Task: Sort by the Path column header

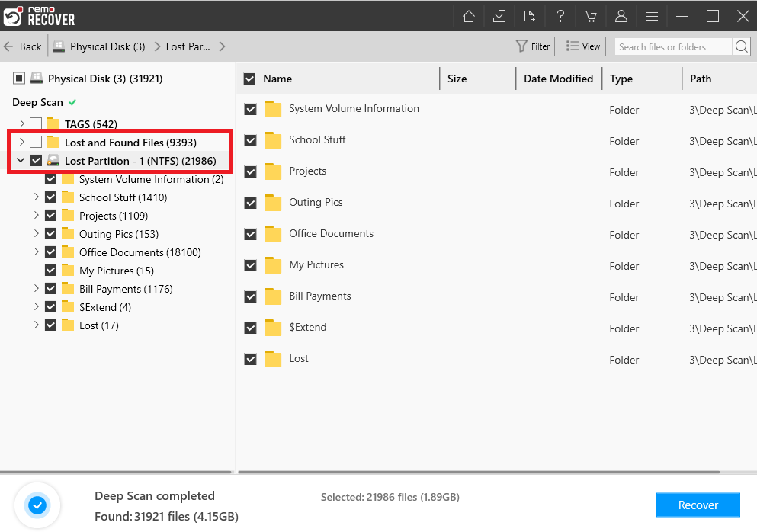Action: click(x=701, y=79)
